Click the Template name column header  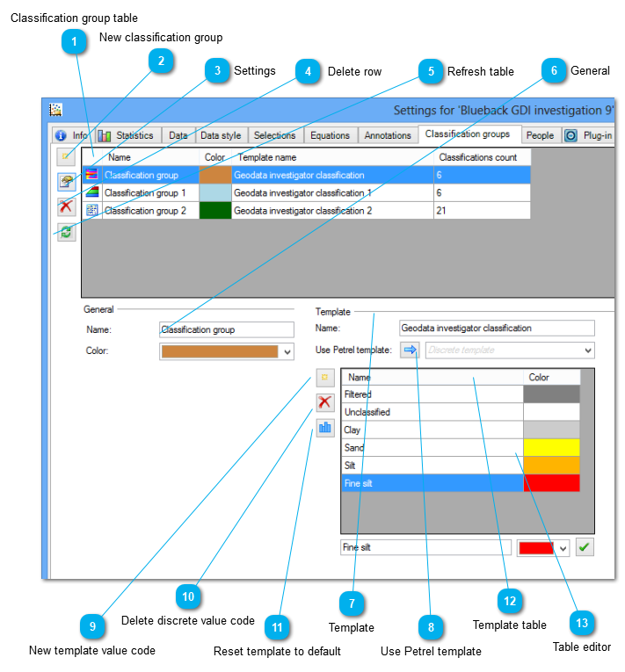[x=332, y=157]
